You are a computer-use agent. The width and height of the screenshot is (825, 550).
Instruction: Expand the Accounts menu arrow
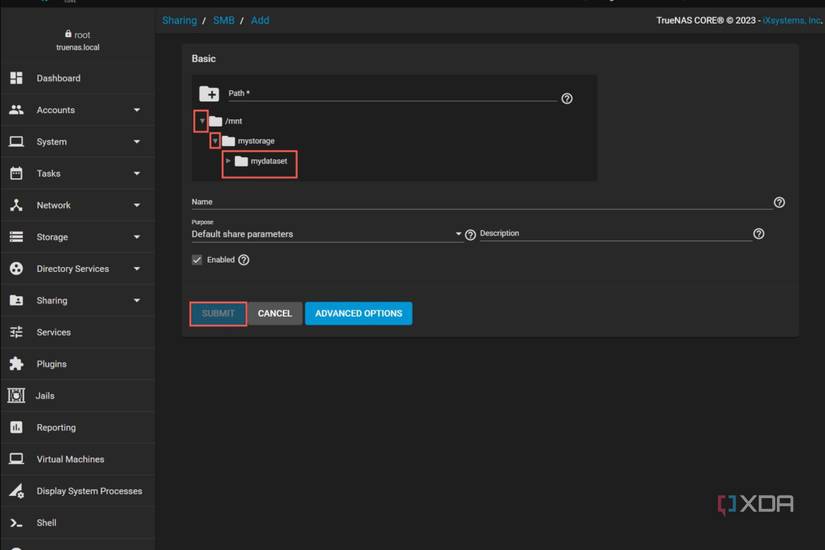[x=137, y=110]
